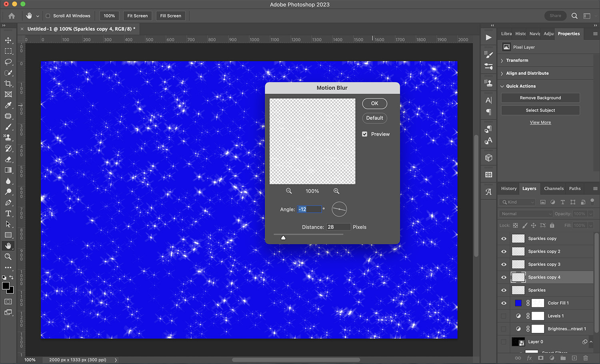Open the View More link

540,123
